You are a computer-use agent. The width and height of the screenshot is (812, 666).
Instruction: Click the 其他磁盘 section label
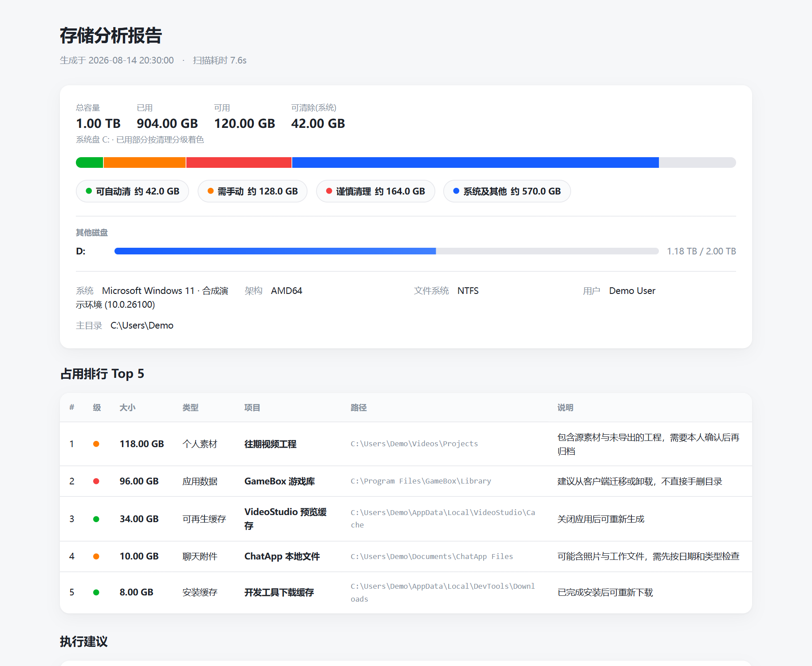coord(92,233)
